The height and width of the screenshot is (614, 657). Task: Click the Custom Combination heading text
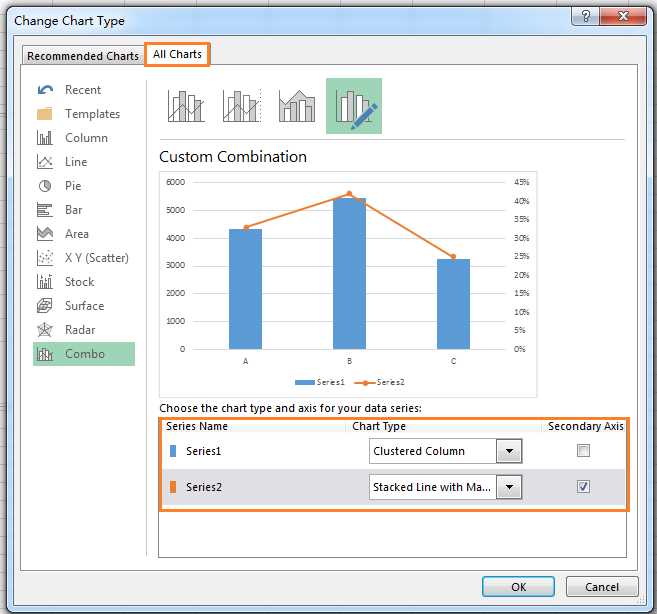233,157
